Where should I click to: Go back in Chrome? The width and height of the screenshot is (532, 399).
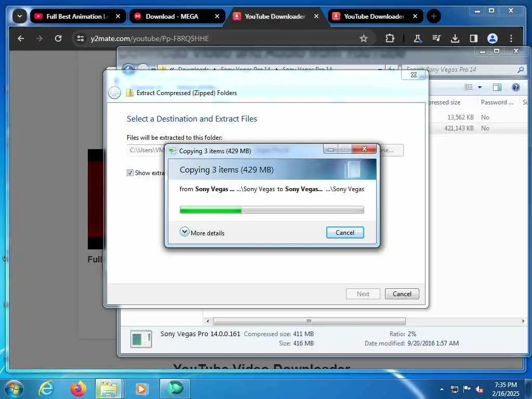[x=21, y=38]
